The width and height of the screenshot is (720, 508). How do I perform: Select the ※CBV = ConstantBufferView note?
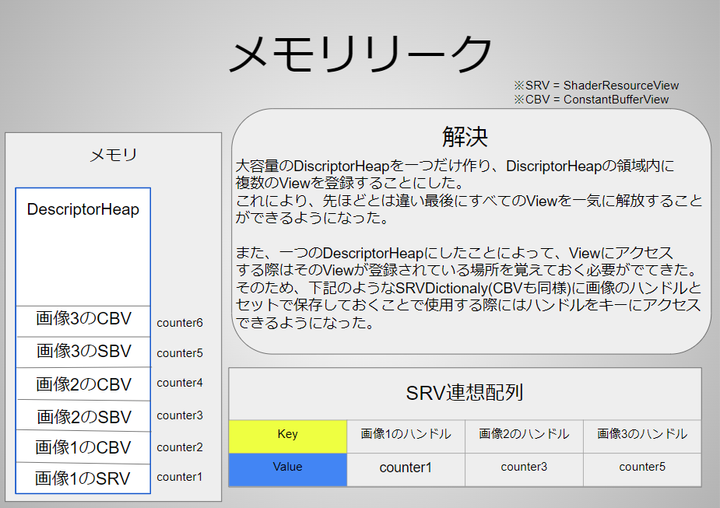pos(591,99)
